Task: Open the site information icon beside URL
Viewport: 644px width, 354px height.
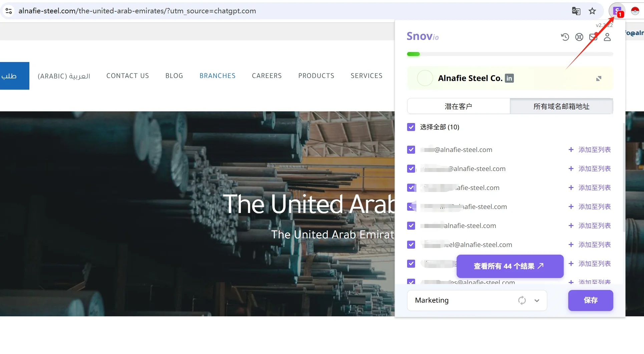Action: 9,11
